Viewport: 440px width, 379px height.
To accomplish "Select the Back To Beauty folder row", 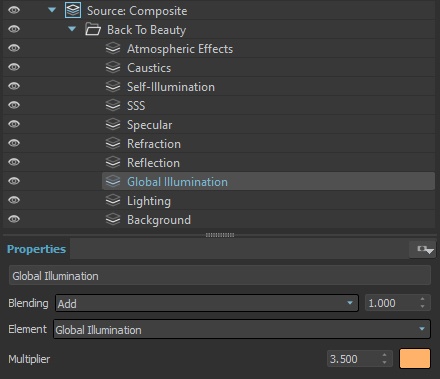I will click(219, 29).
